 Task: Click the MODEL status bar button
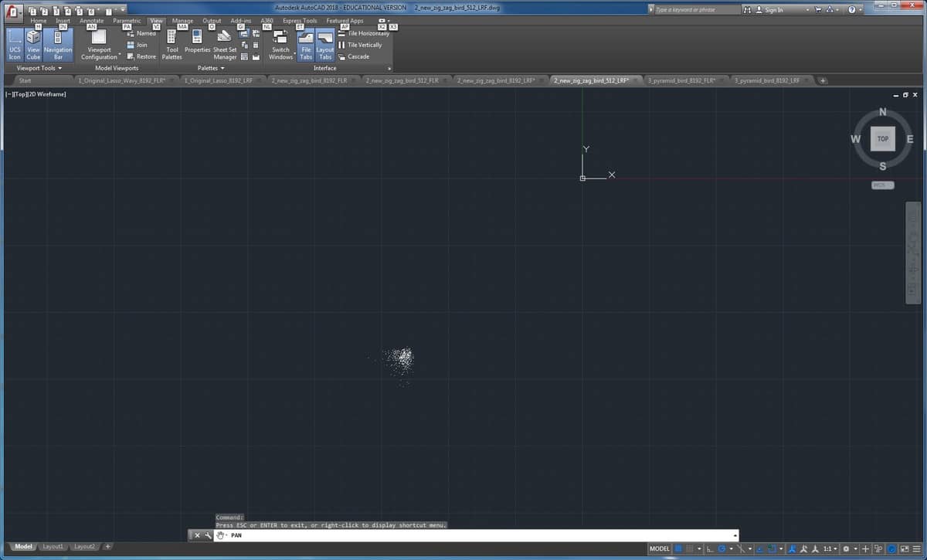[x=659, y=548]
